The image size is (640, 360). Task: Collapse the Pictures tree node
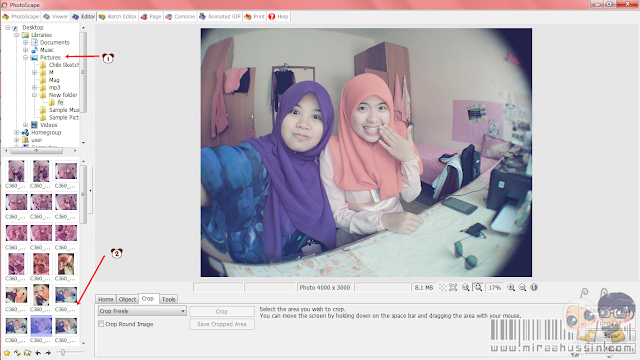[25, 58]
